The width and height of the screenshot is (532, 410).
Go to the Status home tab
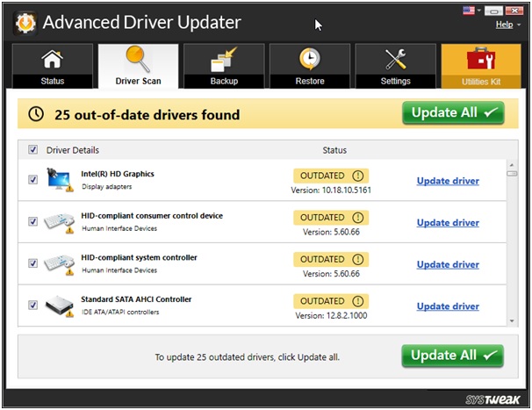coord(52,65)
